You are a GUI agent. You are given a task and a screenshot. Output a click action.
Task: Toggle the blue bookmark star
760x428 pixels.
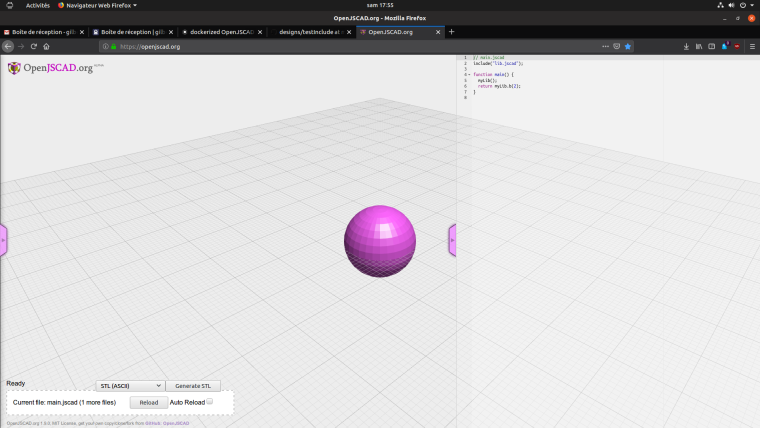point(628,47)
